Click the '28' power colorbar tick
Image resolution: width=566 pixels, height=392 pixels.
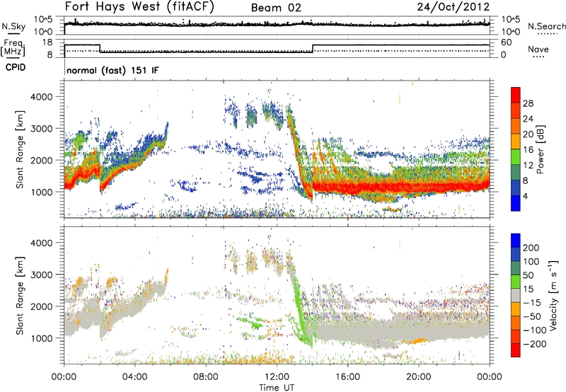coord(528,103)
